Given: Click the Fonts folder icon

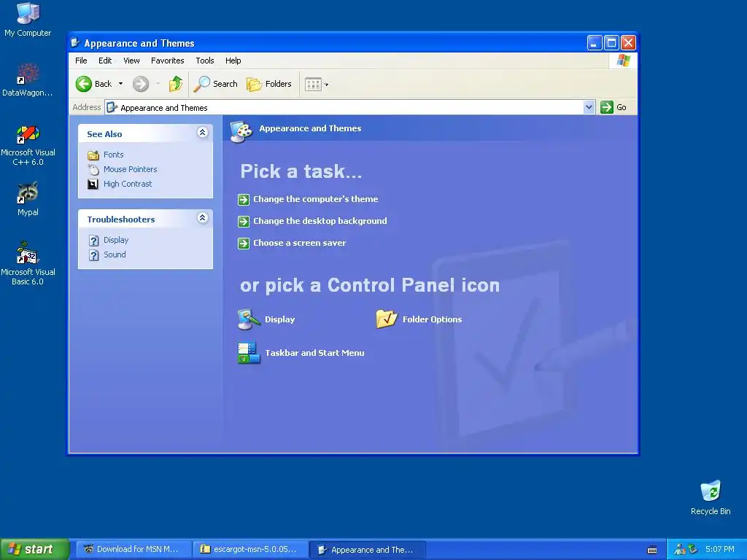Looking at the screenshot, I should (93, 155).
